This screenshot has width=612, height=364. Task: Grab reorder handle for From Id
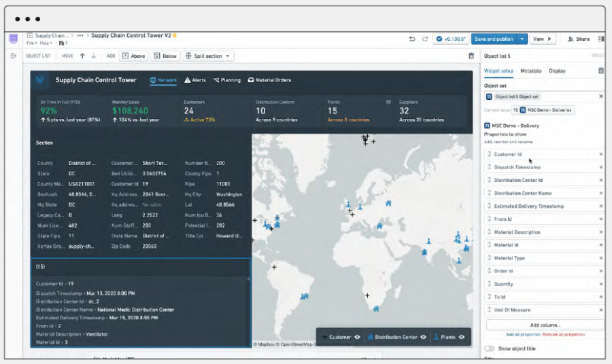[x=490, y=219]
